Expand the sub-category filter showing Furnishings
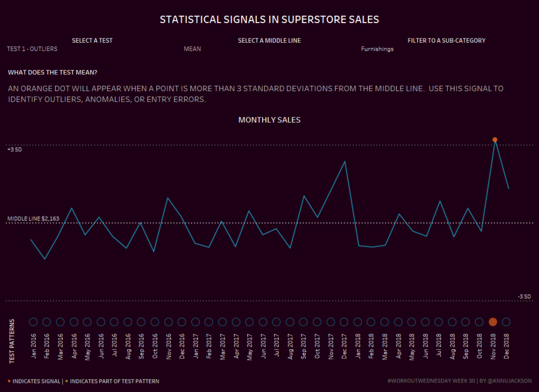Screen dimensions: 539x392 click(377, 49)
